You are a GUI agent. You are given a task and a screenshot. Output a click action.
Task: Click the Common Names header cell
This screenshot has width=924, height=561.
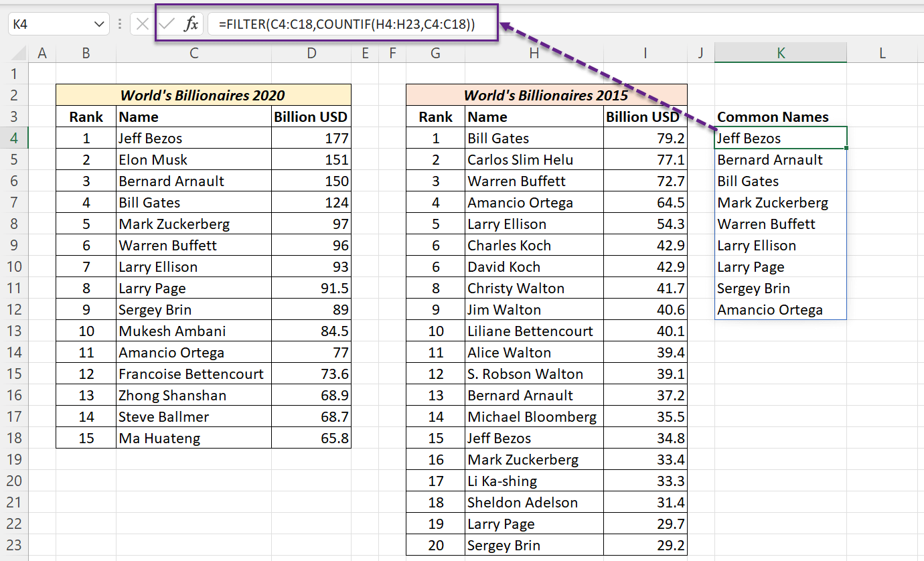[x=781, y=116]
